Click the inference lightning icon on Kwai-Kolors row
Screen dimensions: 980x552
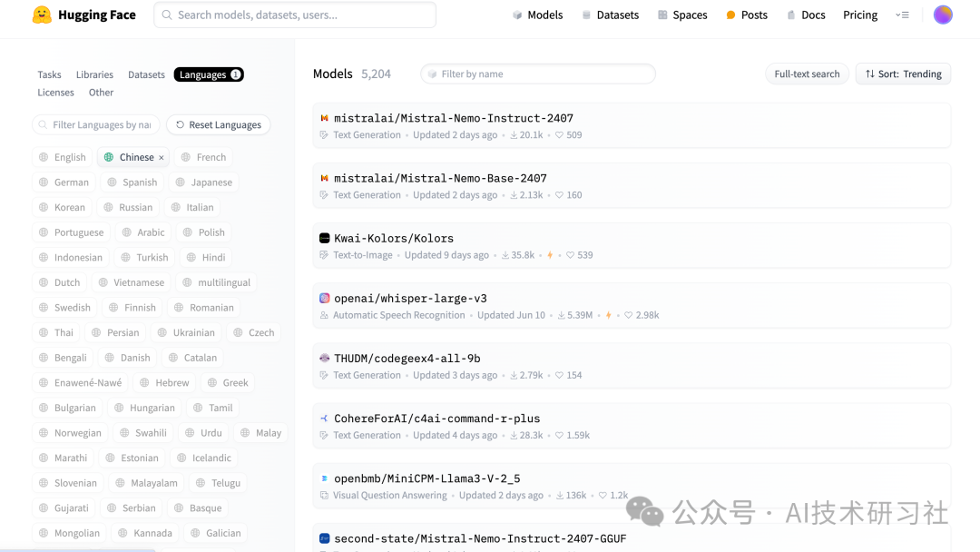(550, 255)
